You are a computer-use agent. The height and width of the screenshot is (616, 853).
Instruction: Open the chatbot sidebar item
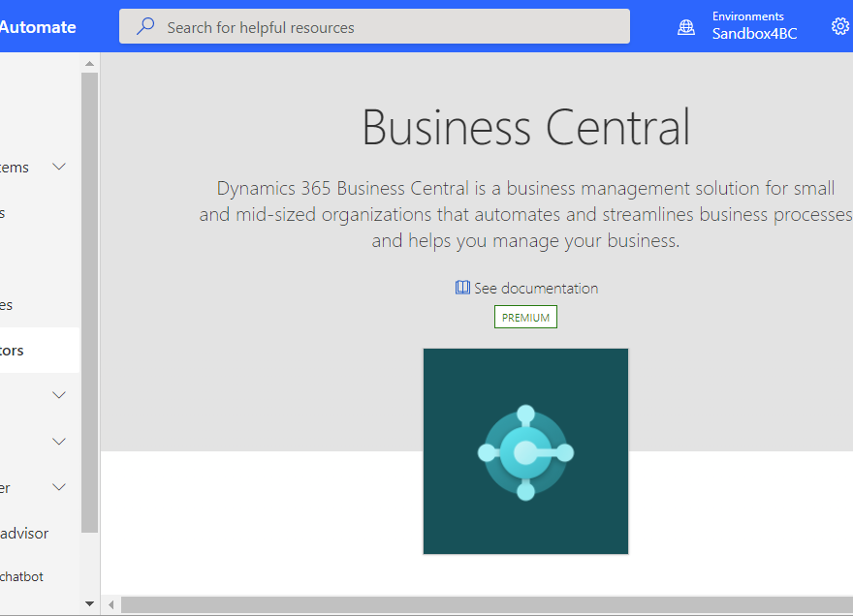click(x=21, y=576)
